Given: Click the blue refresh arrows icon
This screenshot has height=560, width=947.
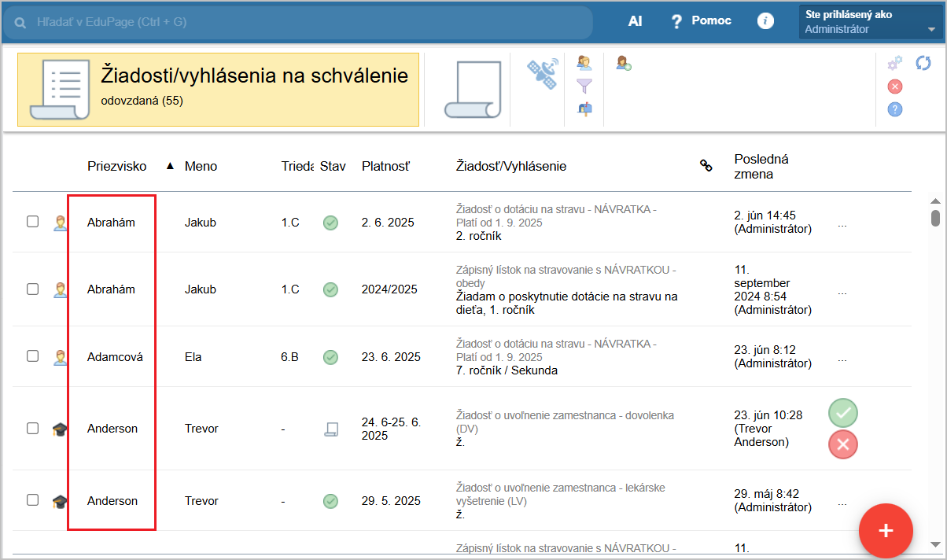Looking at the screenshot, I should [923, 63].
